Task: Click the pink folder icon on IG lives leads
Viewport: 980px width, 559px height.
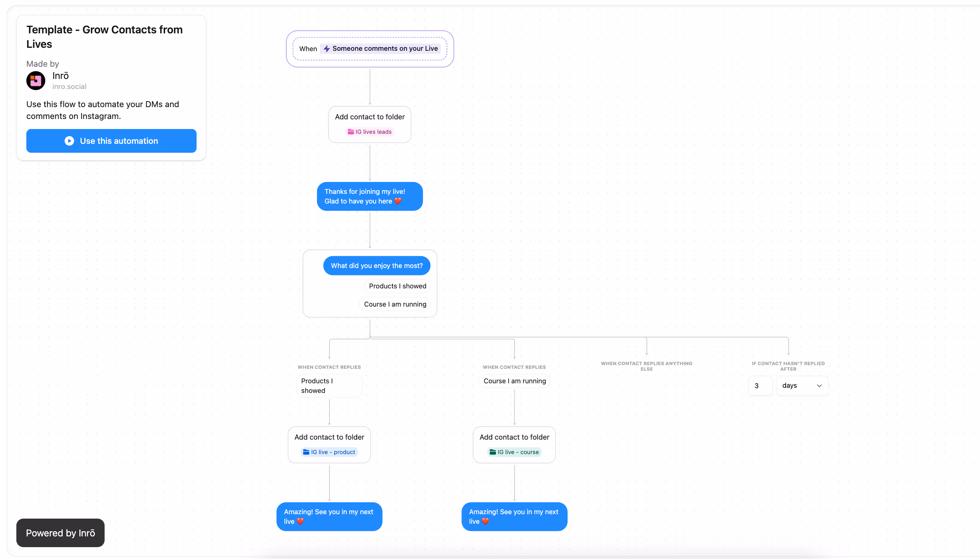Action: coord(351,131)
